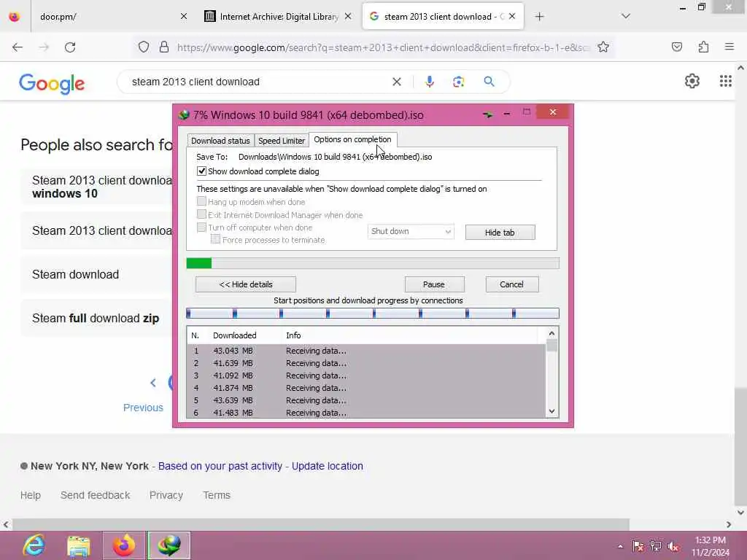Open the Firefox View icon in tab bar
The image size is (747, 560).
pyautogui.click(x=15, y=17)
